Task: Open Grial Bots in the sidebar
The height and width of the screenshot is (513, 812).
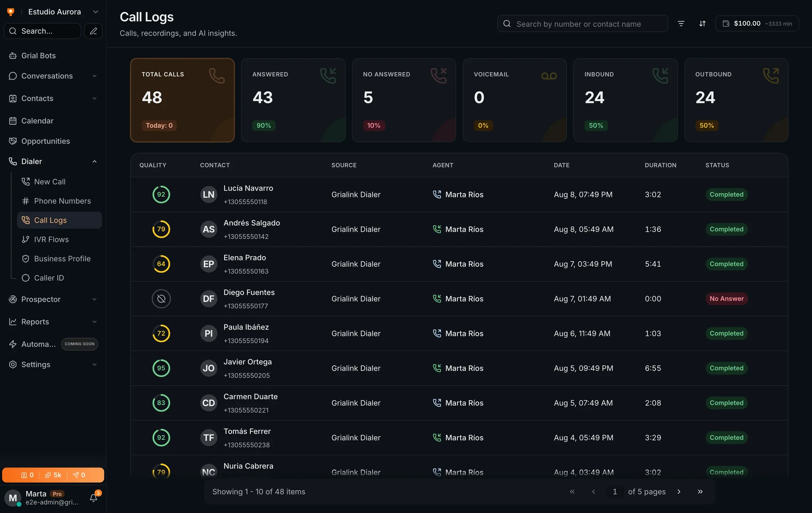Action: 53,56
